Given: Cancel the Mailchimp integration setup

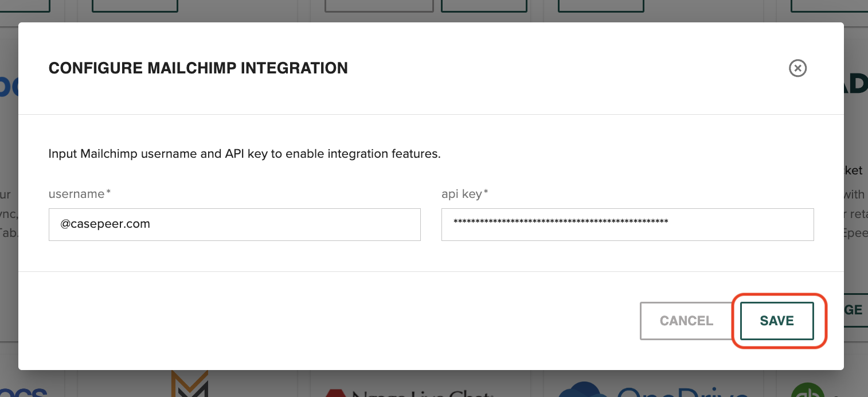Looking at the screenshot, I should point(686,321).
